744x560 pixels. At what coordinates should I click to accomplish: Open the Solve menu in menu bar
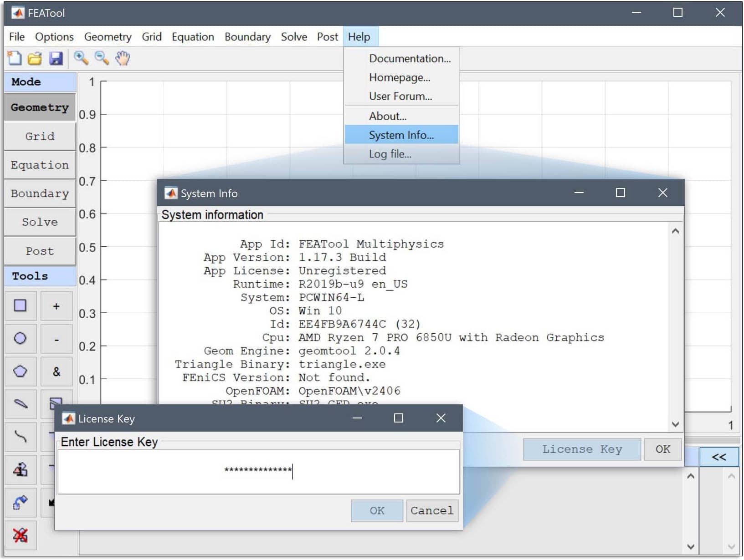[x=294, y=37]
